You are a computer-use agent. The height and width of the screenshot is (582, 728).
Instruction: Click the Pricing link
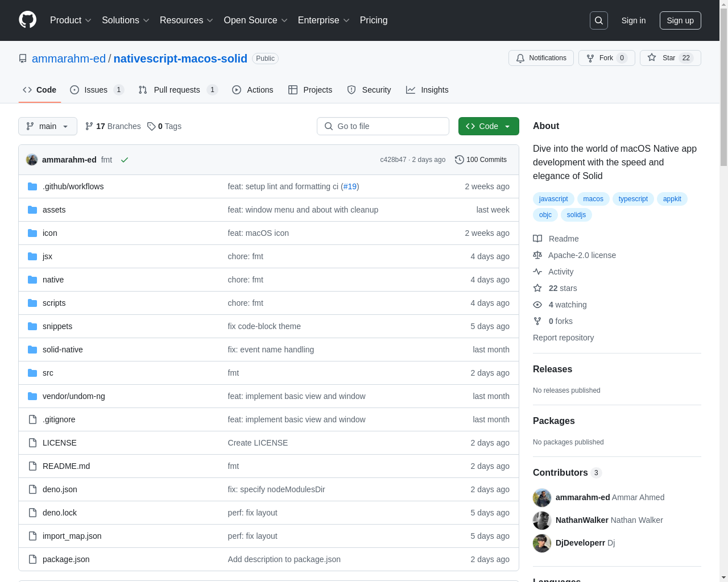(374, 20)
